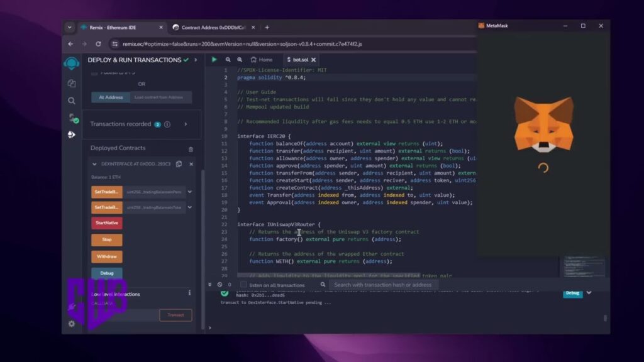Open the File Explorer sidebar icon

[72, 84]
